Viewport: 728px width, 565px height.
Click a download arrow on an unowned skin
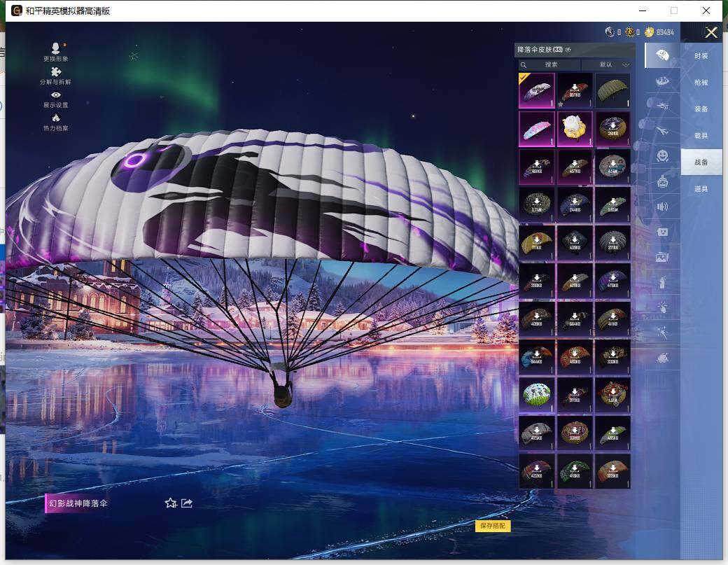(x=575, y=88)
